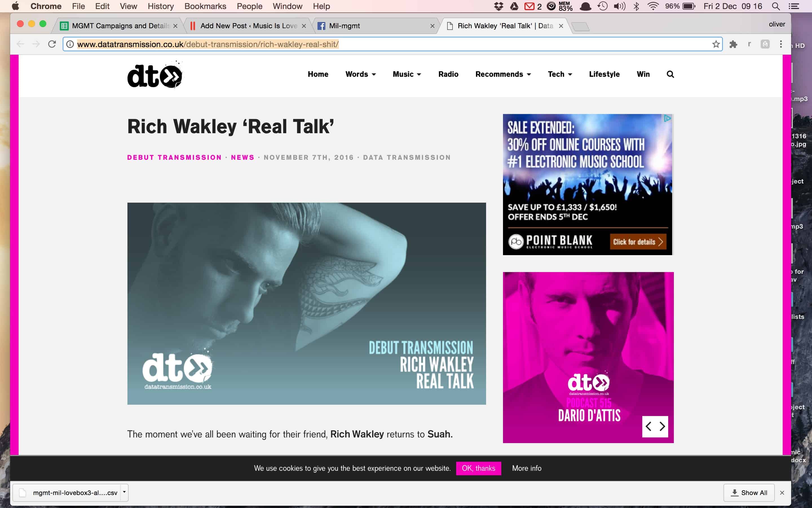Open Dario D'Attis podcast 515 banner
This screenshot has width=812, height=508.
(x=588, y=358)
